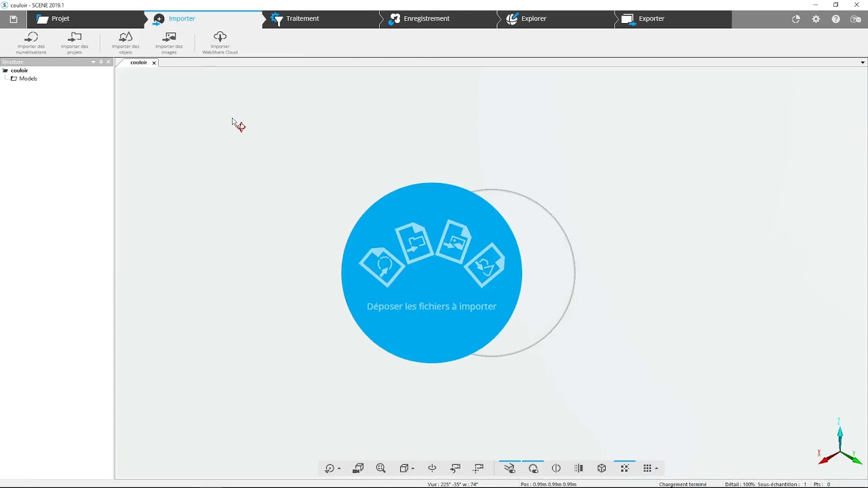The image size is (868, 488).
Task: Click the save project floppy disk icon
Action: pyautogui.click(x=13, y=19)
